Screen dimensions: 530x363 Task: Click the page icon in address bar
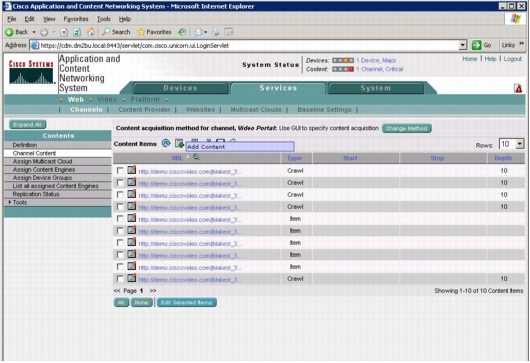tap(34, 45)
